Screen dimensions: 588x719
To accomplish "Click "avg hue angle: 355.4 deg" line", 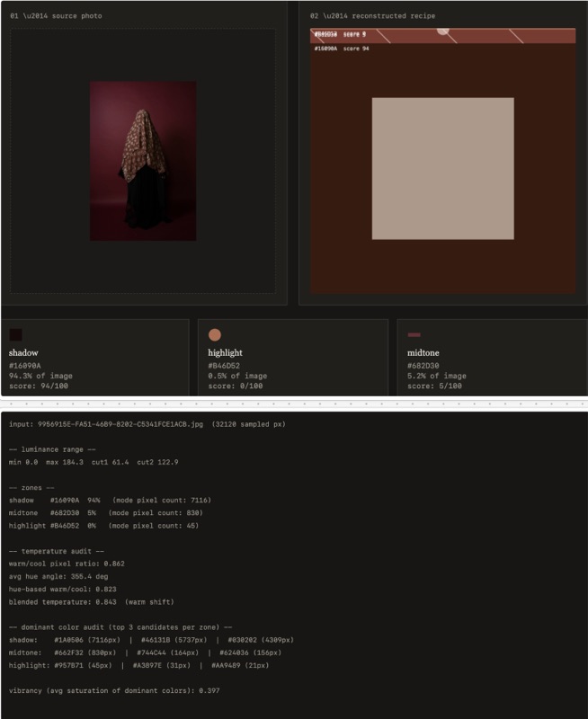I will [58, 577].
